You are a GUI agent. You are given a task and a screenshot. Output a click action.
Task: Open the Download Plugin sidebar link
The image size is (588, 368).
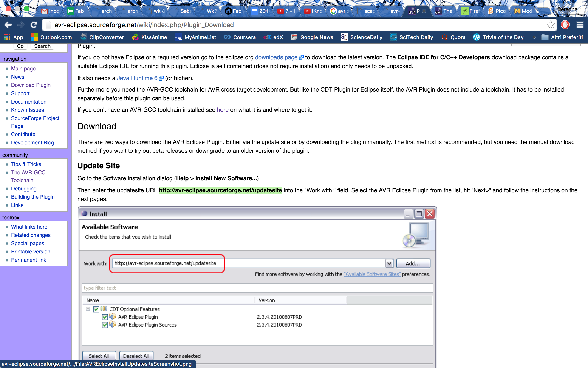(31, 85)
